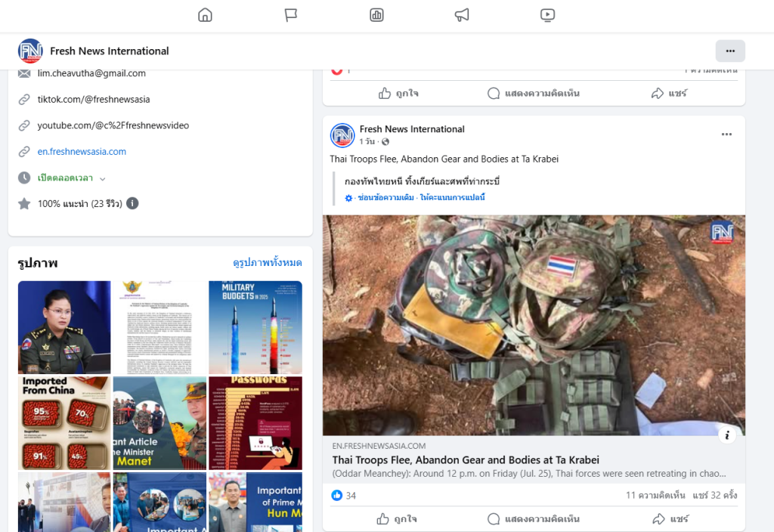Open the Insights chart icon

point(376,15)
